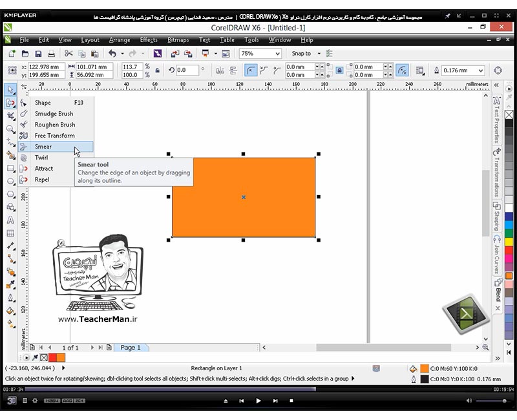
Task: Click the Paste icon
Action: [95, 54]
